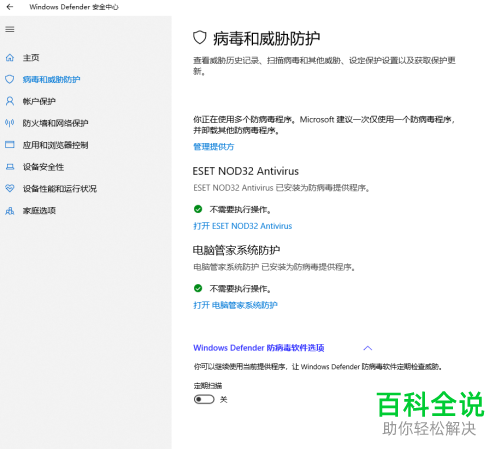Click the device security laptop icon
The image size is (500, 449).
(10, 167)
